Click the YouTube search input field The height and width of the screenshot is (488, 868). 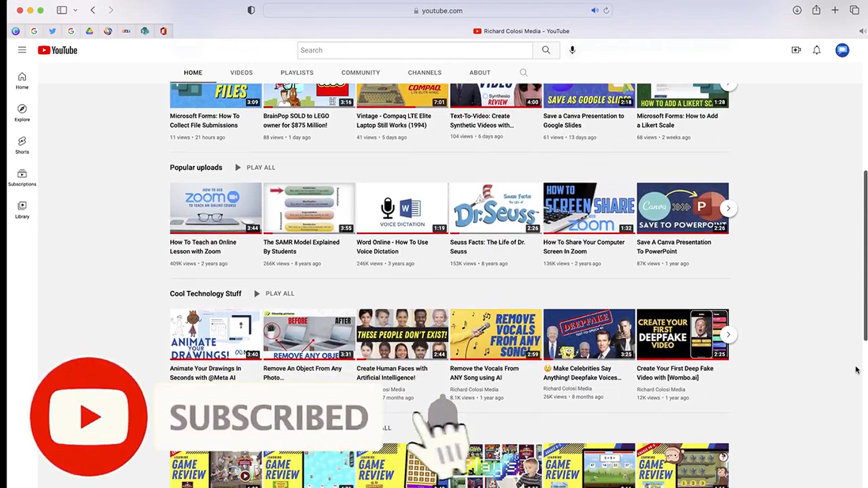click(415, 50)
